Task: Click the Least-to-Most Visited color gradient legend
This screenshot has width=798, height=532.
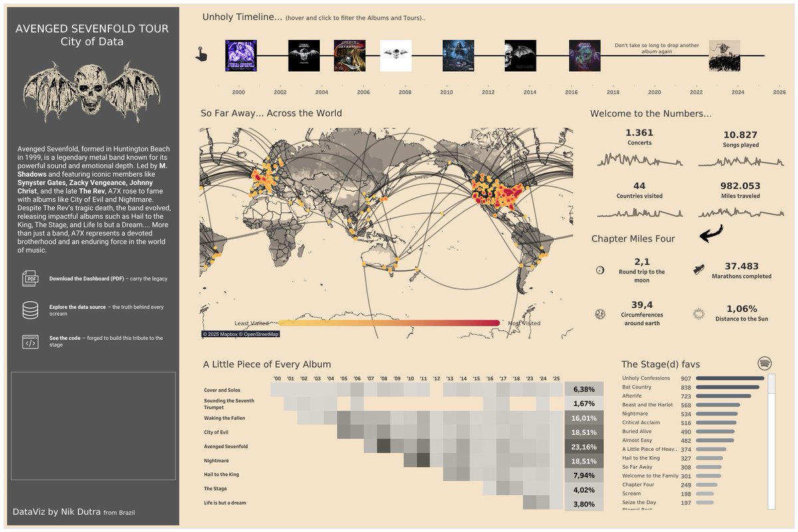Action: click(x=388, y=323)
